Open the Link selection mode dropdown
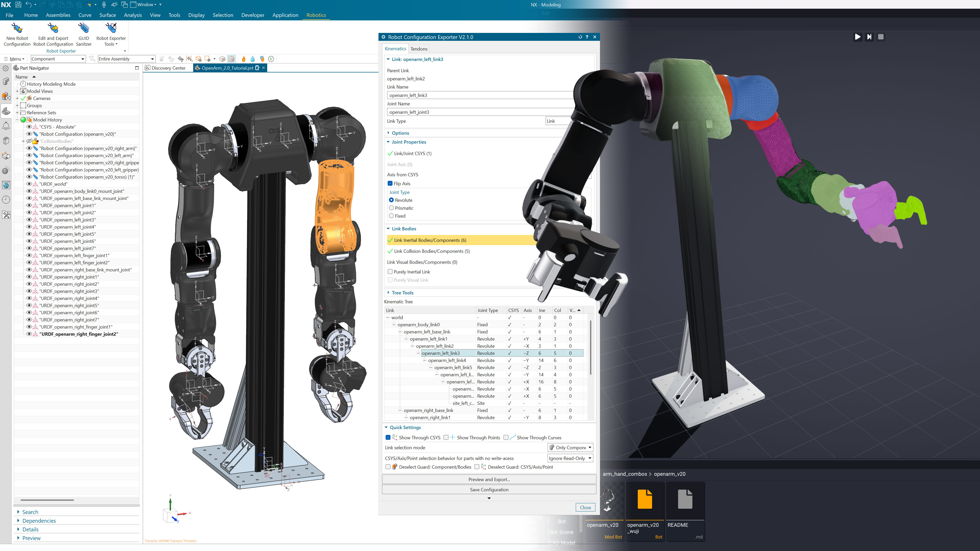Screen dimensions: 980x551 [570, 448]
